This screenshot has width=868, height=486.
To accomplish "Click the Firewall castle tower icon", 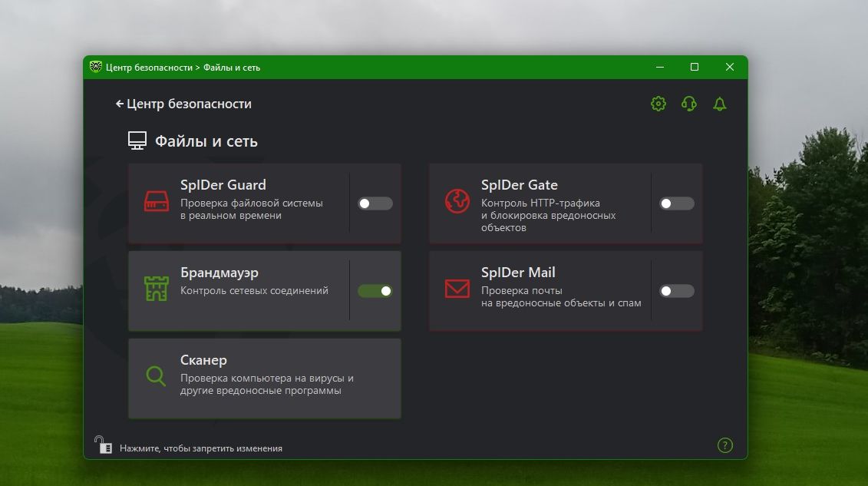I will (x=157, y=289).
